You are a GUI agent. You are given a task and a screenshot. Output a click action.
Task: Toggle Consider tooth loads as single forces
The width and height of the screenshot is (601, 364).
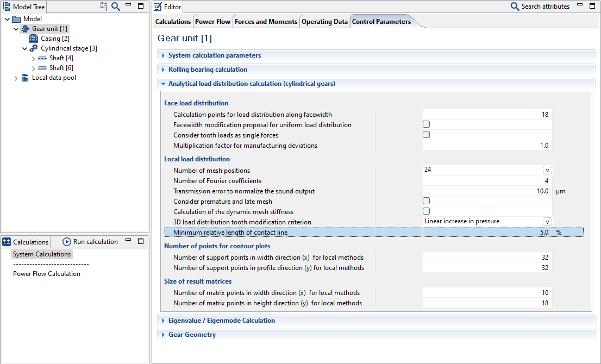[x=427, y=135]
